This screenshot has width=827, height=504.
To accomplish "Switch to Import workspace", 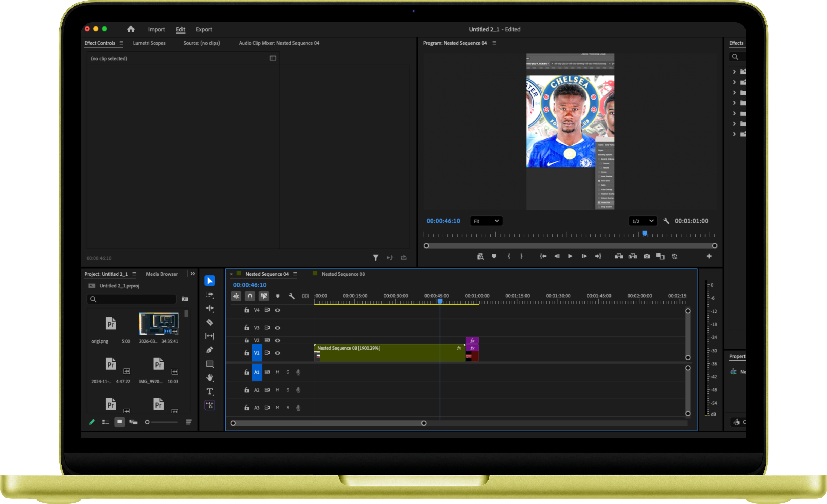I will (156, 29).
